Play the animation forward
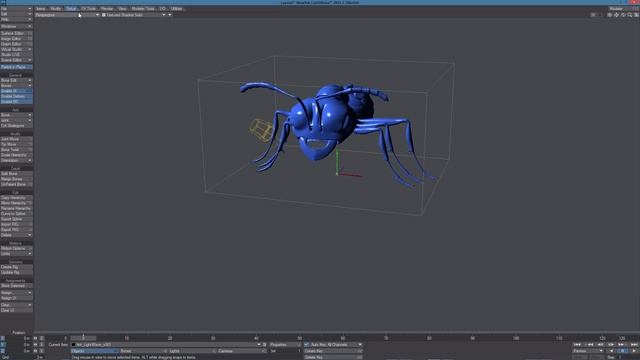The image size is (640, 360). click(634, 351)
